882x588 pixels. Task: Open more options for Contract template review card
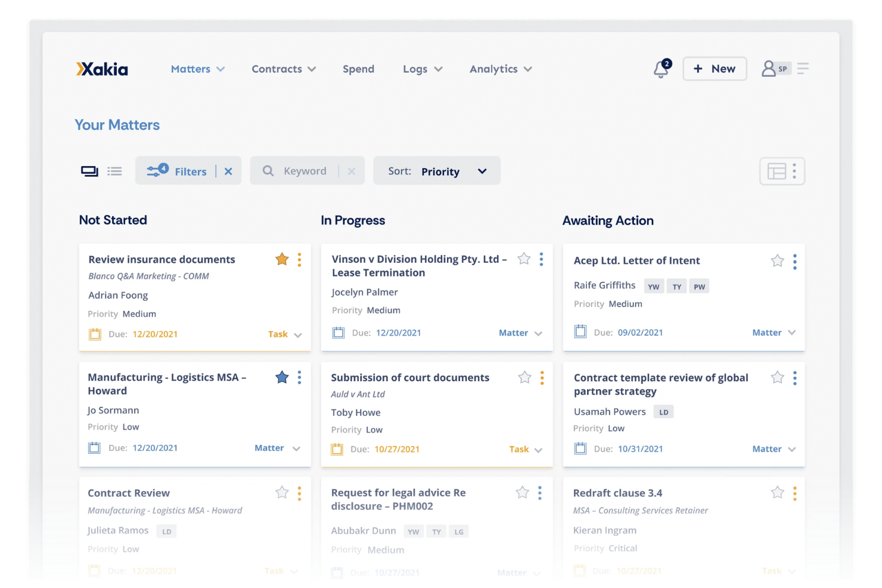point(794,378)
